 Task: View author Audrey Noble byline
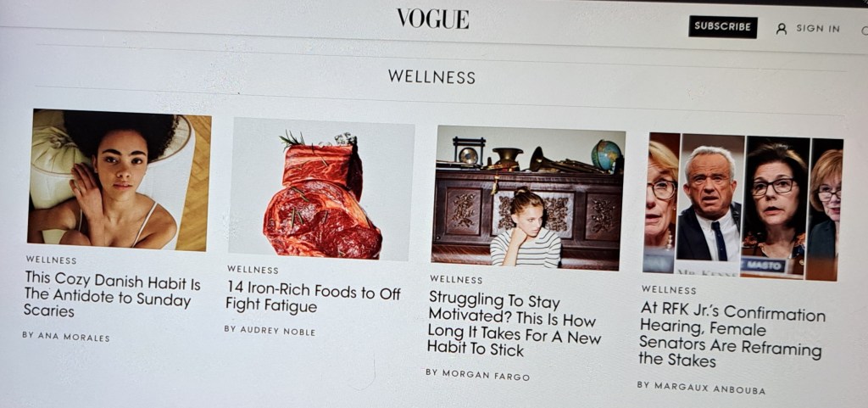tap(270, 331)
